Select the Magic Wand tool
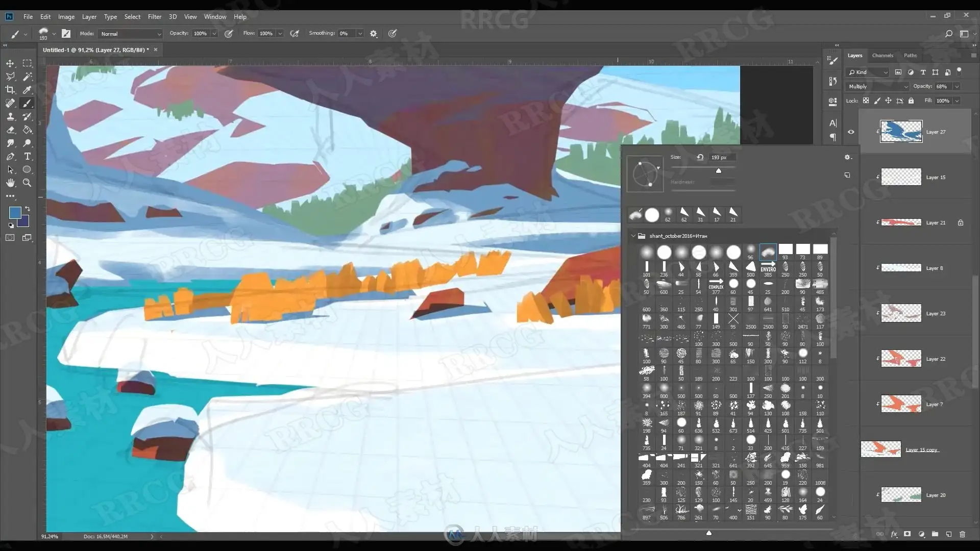 click(28, 77)
